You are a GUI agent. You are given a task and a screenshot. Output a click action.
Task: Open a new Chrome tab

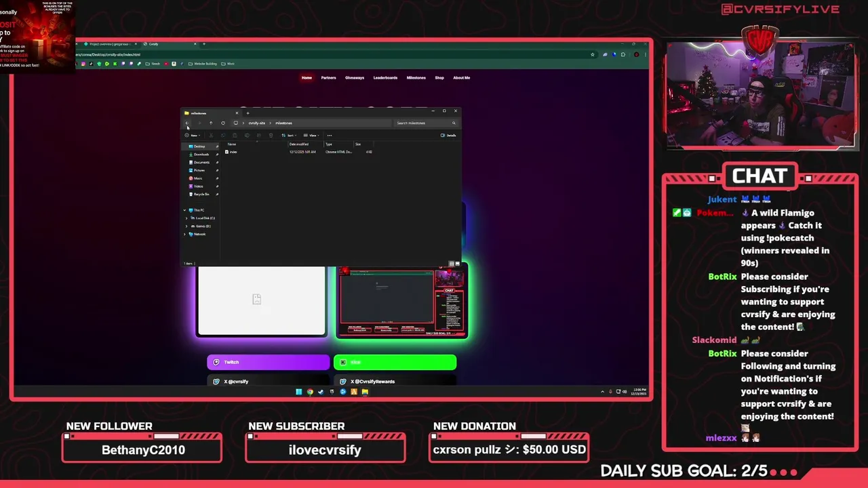[x=204, y=44]
